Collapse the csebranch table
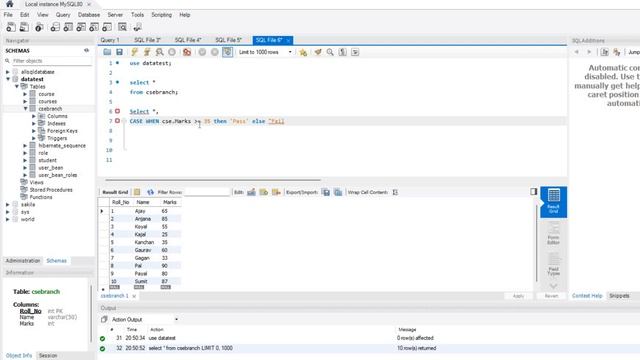This screenshot has width=640, height=360. click(x=25, y=109)
